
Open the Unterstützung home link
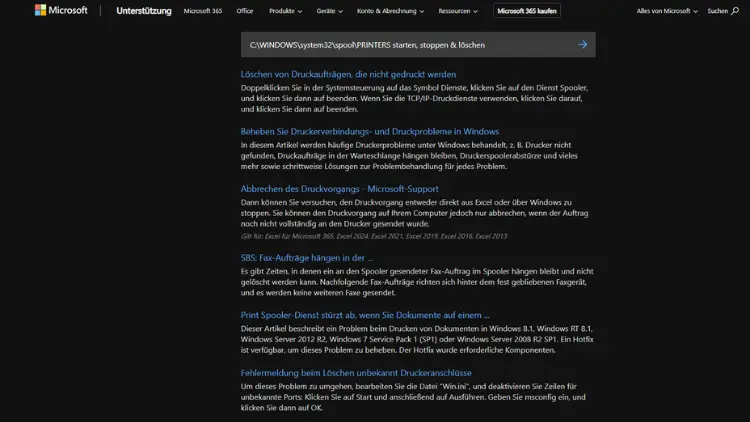point(143,11)
